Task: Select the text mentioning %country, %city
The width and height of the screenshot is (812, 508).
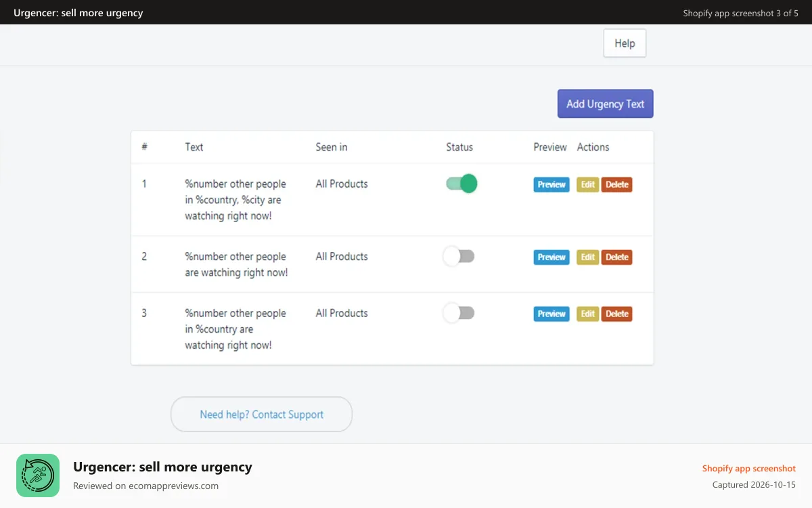Action: tap(235, 200)
